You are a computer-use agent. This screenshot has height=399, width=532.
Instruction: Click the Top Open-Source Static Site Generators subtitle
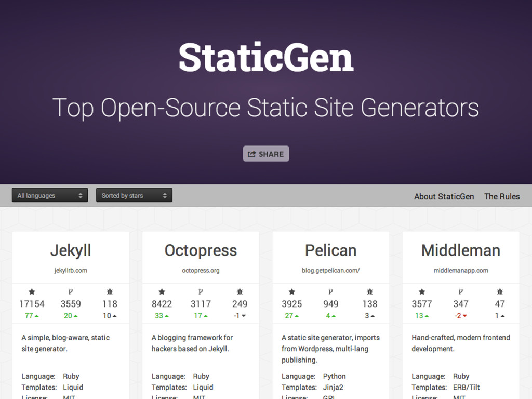[x=265, y=108]
